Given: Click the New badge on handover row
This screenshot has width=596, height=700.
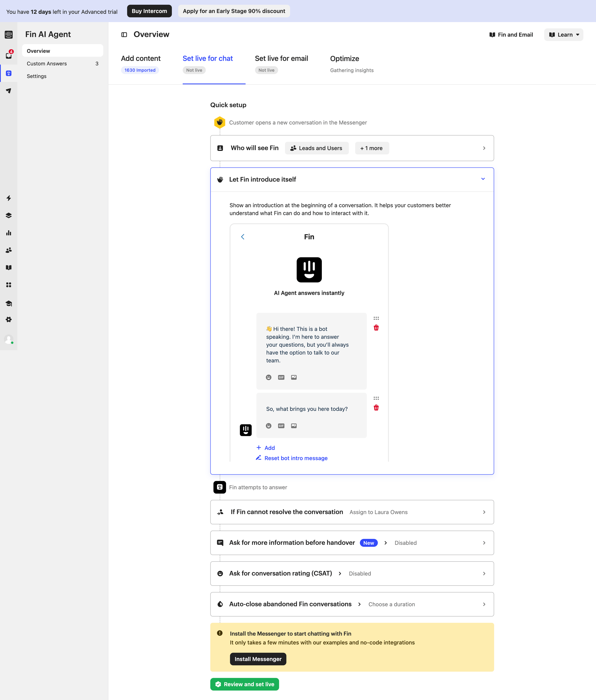Looking at the screenshot, I should [369, 543].
